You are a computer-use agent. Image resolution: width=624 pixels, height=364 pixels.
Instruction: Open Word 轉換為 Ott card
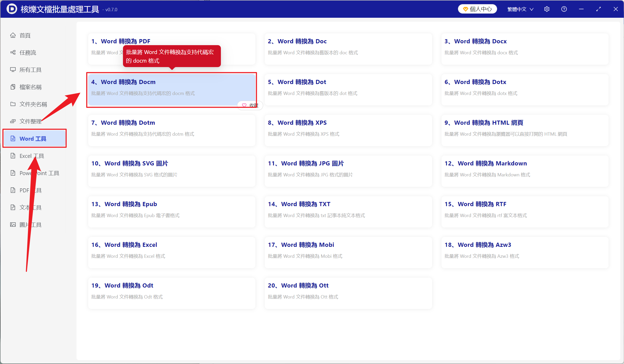point(348,293)
